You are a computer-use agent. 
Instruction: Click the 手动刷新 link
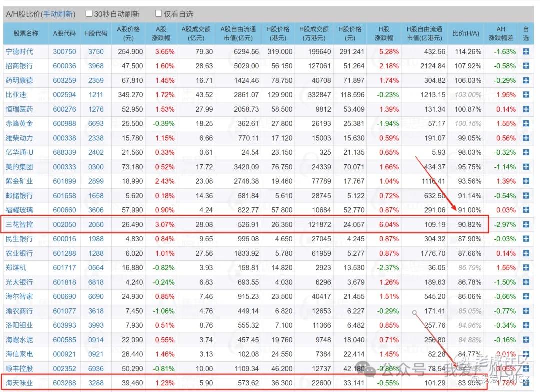click(x=58, y=14)
